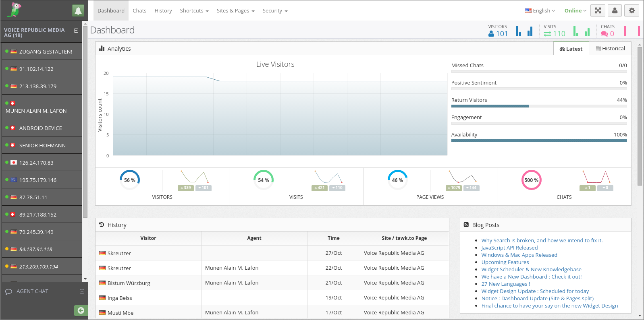
Task: Select visitor SENIOR HOFMANN
Action: [42, 145]
